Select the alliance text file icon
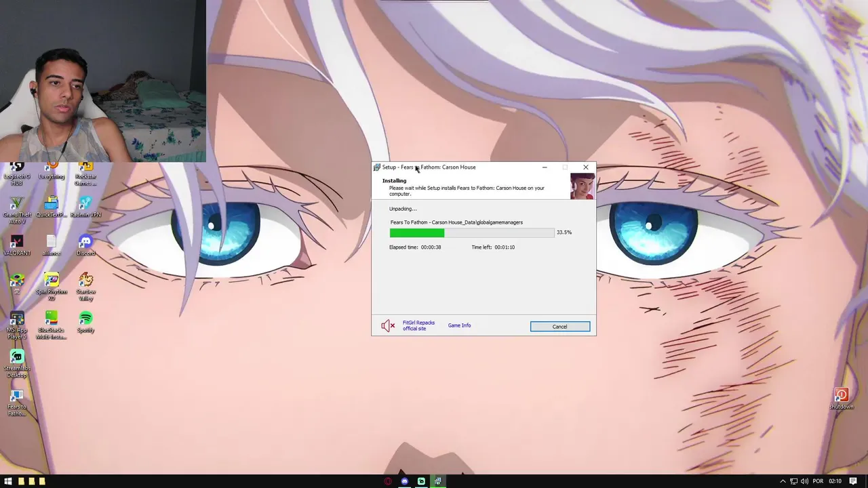868x488 pixels. click(x=52, y=245)
